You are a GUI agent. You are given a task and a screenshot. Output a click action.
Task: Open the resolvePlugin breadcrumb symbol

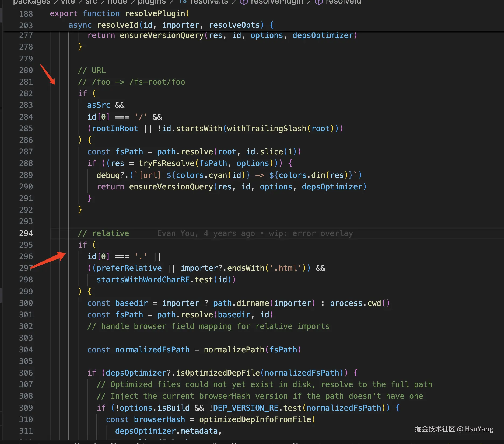click(277, 2)
